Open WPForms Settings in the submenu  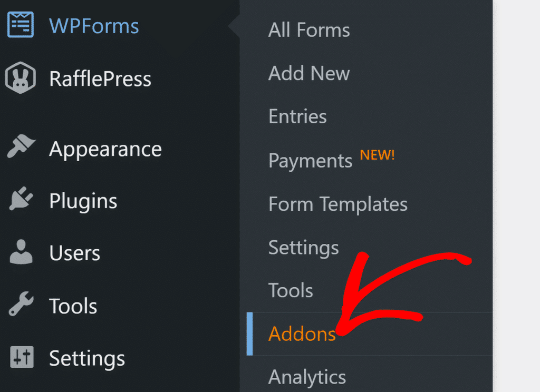tap(303, 247)
